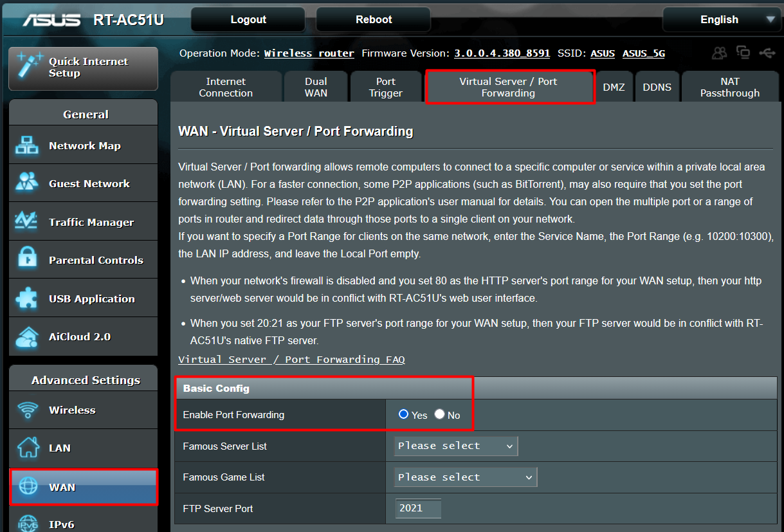Open Wireless settings from the sidebar
Viewport: 784px width, 532px height.
pos(84,410)
